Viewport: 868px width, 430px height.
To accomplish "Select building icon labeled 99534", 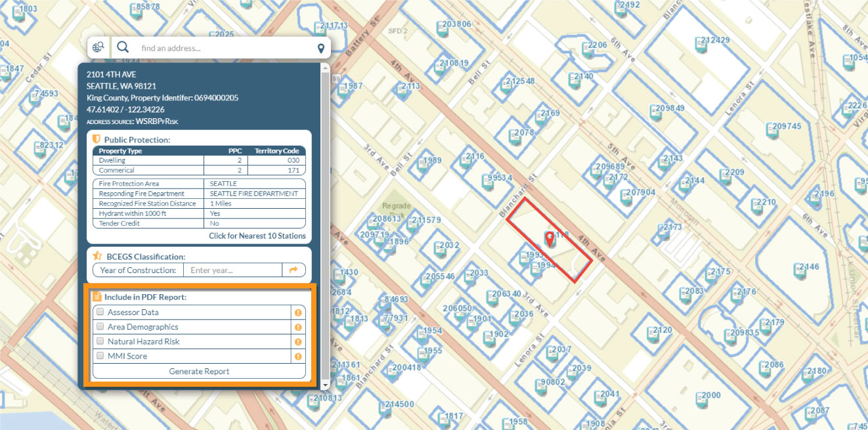I will click(x=488, y=182).
